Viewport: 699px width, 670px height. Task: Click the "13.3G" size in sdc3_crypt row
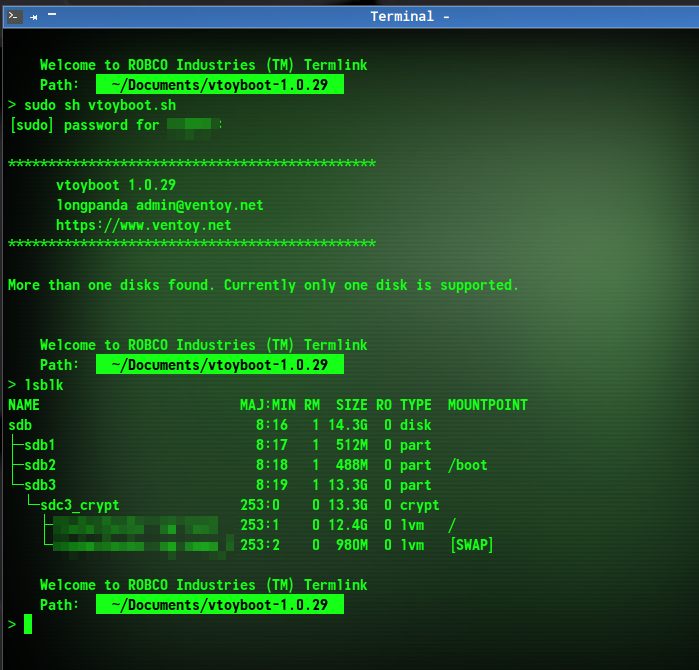coord(348,505)
